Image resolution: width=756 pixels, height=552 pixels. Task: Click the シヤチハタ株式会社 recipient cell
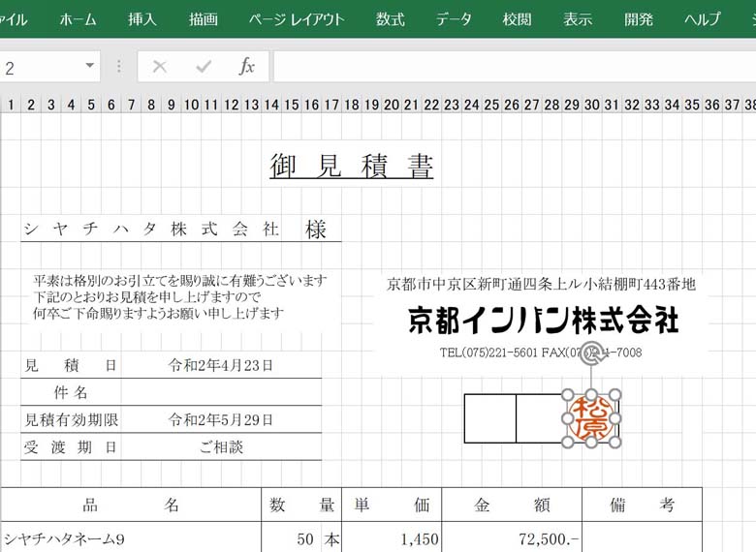pos(151,229)
